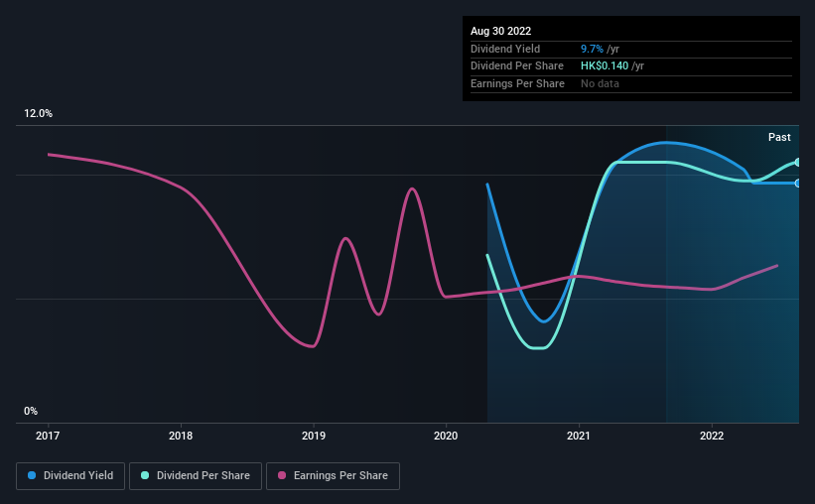
Task: Select the 2017 x-axis label
Action: [48, 436]
